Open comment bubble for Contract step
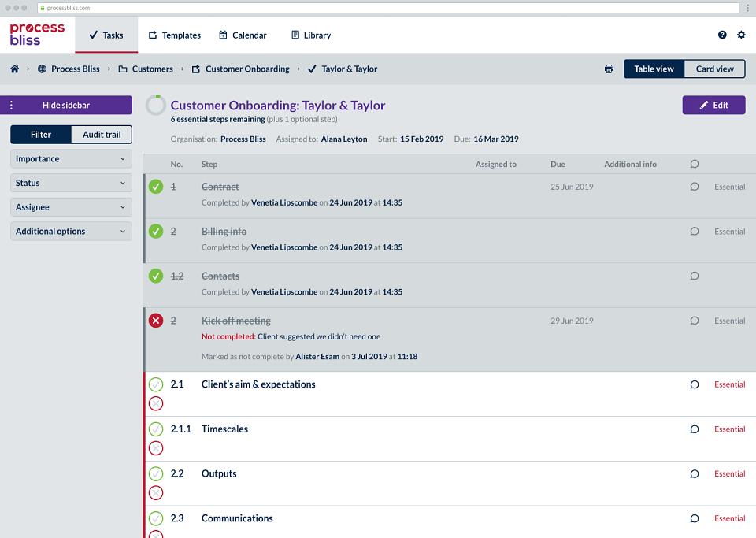Viewport: 756px width, 538px height. [x=695, y=187]
